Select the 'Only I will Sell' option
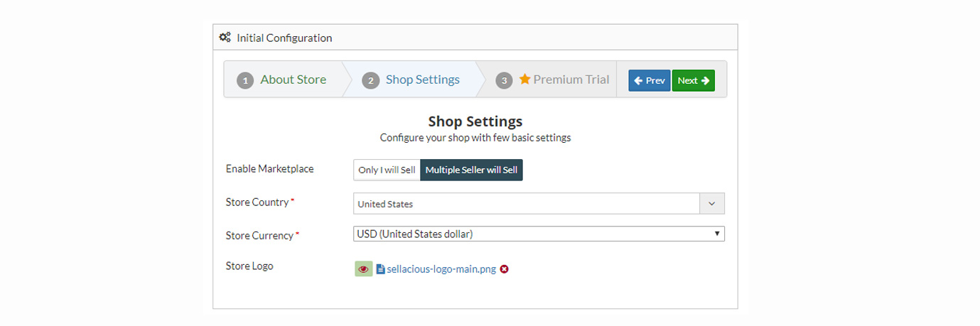This screenshot has height=326, width=980. 387,170
